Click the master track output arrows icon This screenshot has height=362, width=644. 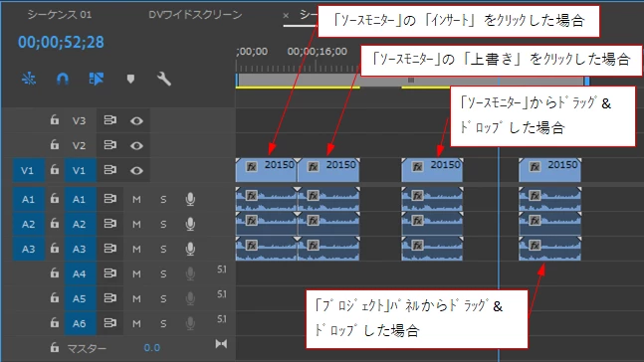click(x=221, y=343)
